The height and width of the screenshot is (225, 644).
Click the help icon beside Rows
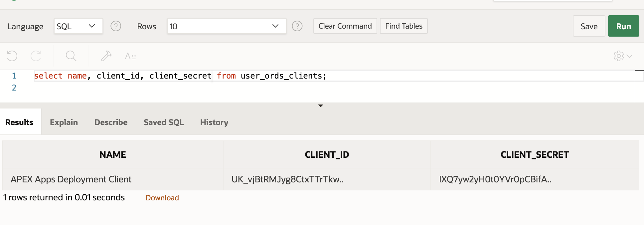[297, 26]
